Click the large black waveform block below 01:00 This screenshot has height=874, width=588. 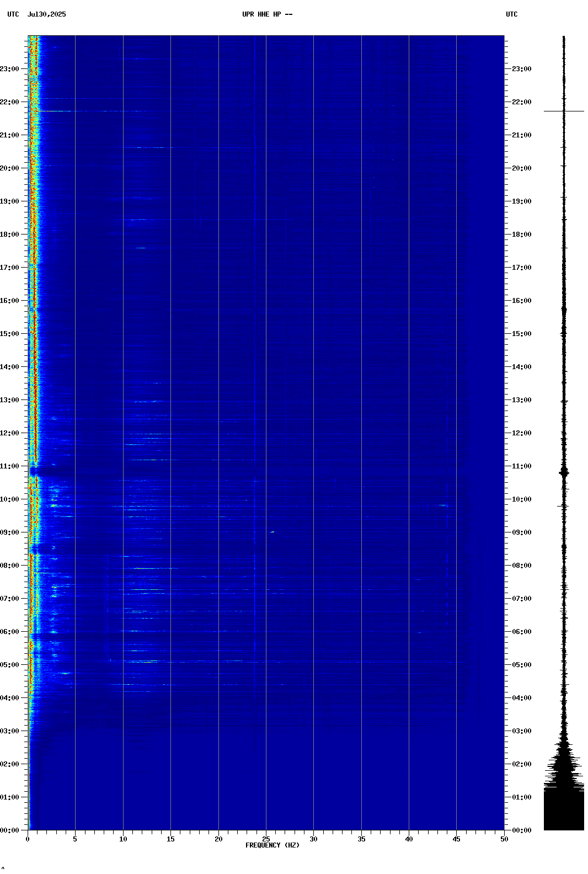click(x=564, y=809)
